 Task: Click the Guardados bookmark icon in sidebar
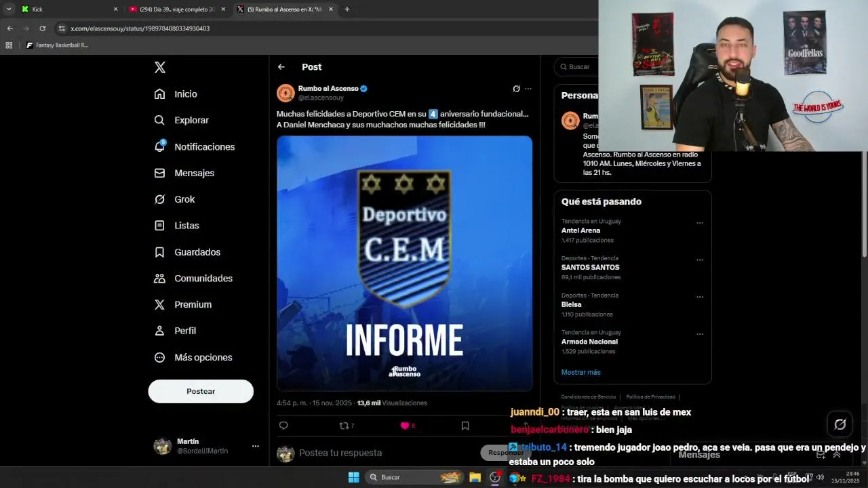pyautogui.click(x=159, y=252)
